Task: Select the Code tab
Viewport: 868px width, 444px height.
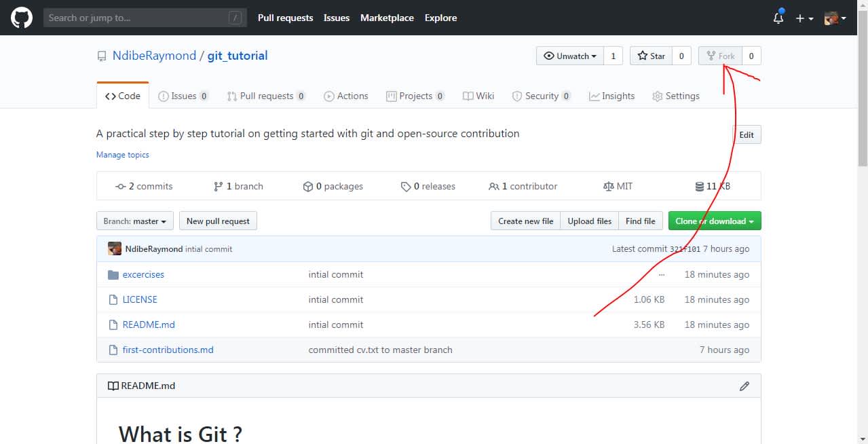Action: (x=123, y=96)
